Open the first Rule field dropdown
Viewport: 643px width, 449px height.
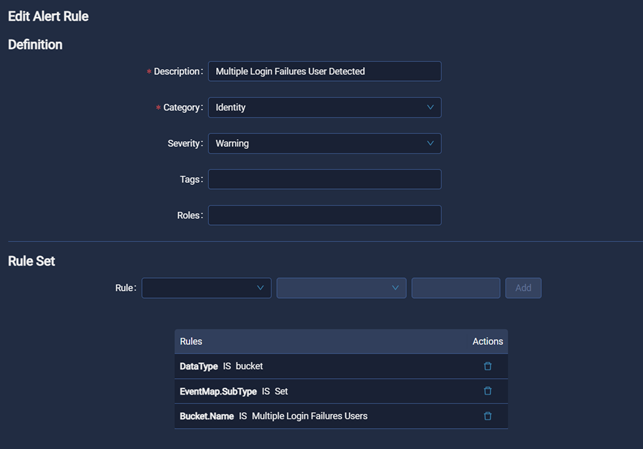point(206,288)
